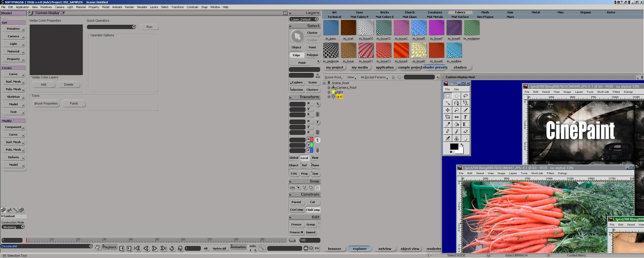Image resolution: width=644 pixels, height=258 pixels.
Task: Enable the ChldComp constraint option
Action: tap(313, 210)
